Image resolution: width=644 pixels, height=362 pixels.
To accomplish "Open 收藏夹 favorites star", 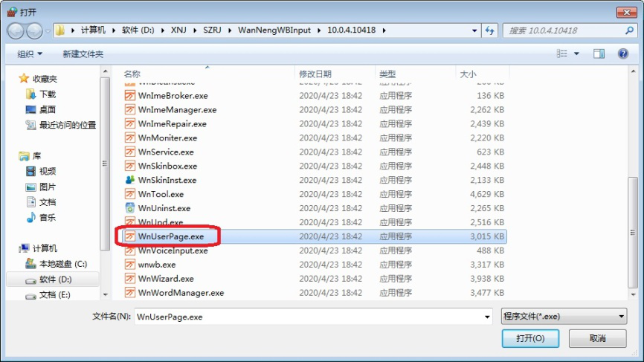I will (x=24, y=78).
